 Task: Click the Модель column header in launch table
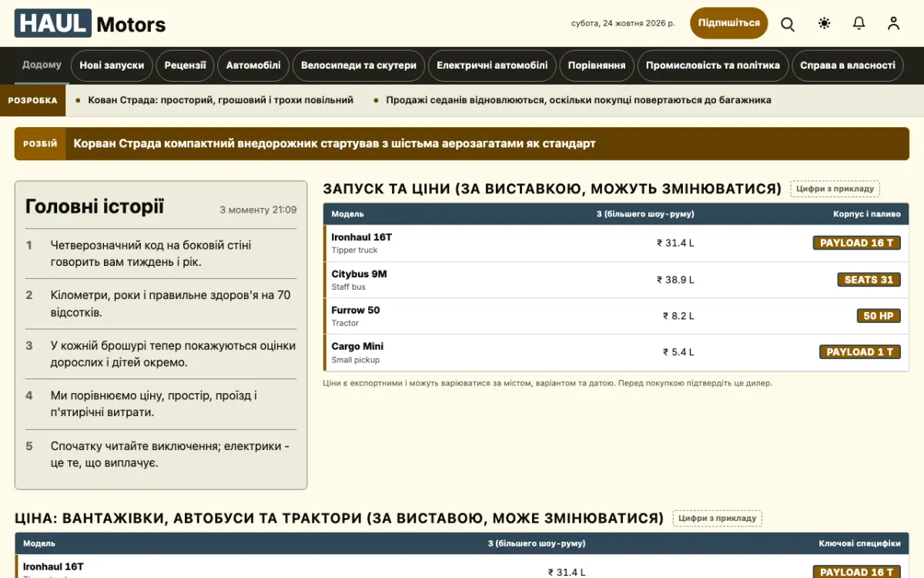tap(348, 213)
